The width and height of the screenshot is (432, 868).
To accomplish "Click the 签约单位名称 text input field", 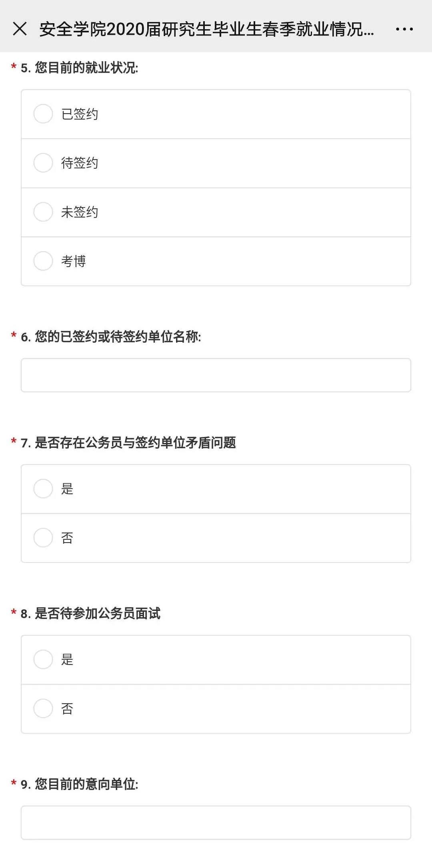I will (216, 375).
